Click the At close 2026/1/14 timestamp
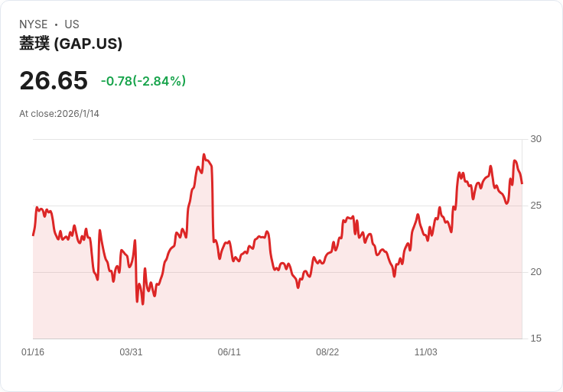Image resolution: width=563 pixels, height=392 pixels. point(59,114)
